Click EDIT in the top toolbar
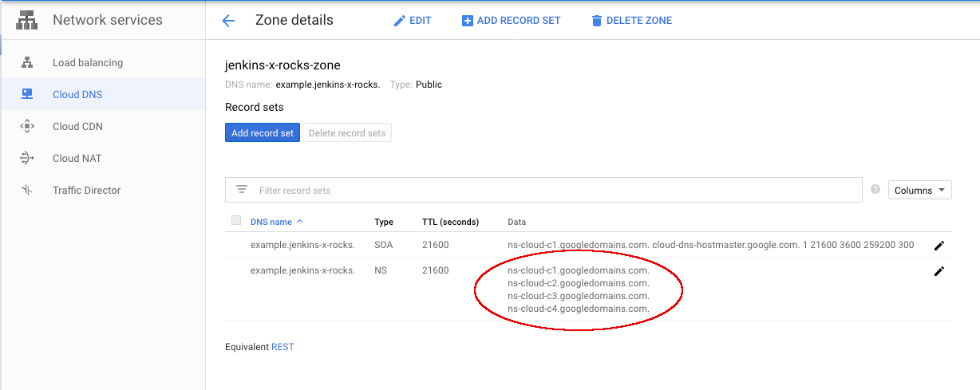 point(413,21)
